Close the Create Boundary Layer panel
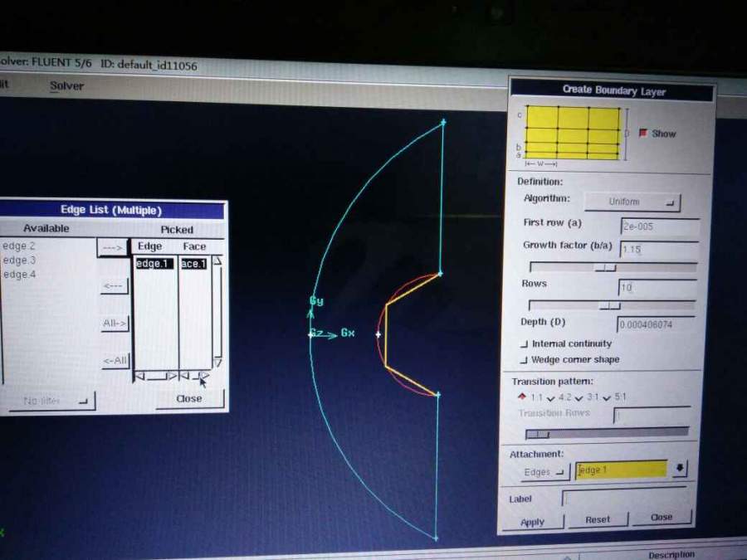This screenshot has height=560, width=747. coord(662,517)
